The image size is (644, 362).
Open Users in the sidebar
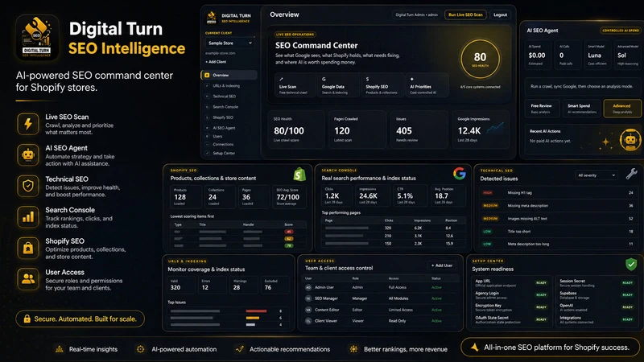pos(229,136)
